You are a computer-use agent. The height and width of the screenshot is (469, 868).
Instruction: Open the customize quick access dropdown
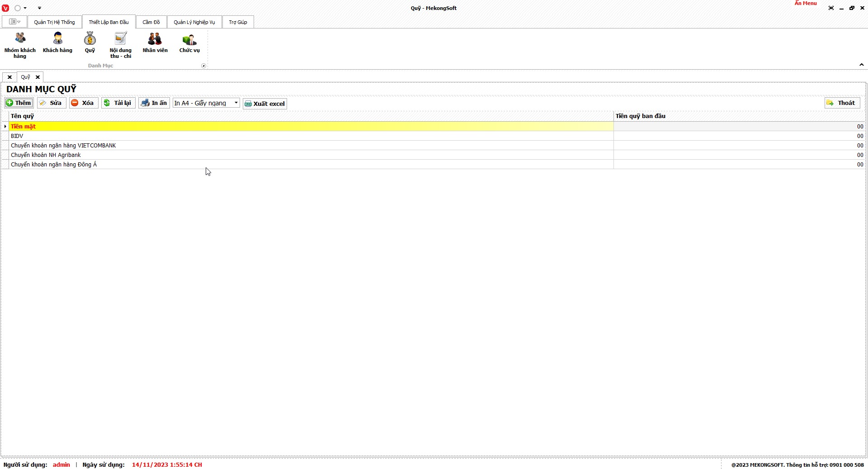click(39, 8)
